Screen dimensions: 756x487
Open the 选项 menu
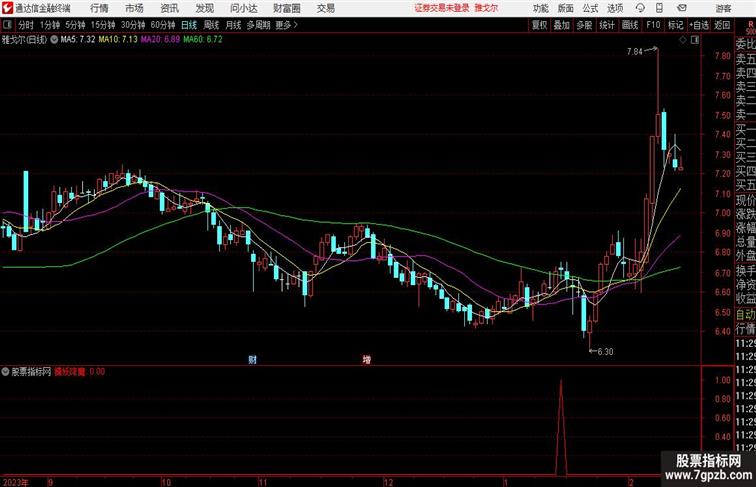pyautogui.click(x=615, y=8)
